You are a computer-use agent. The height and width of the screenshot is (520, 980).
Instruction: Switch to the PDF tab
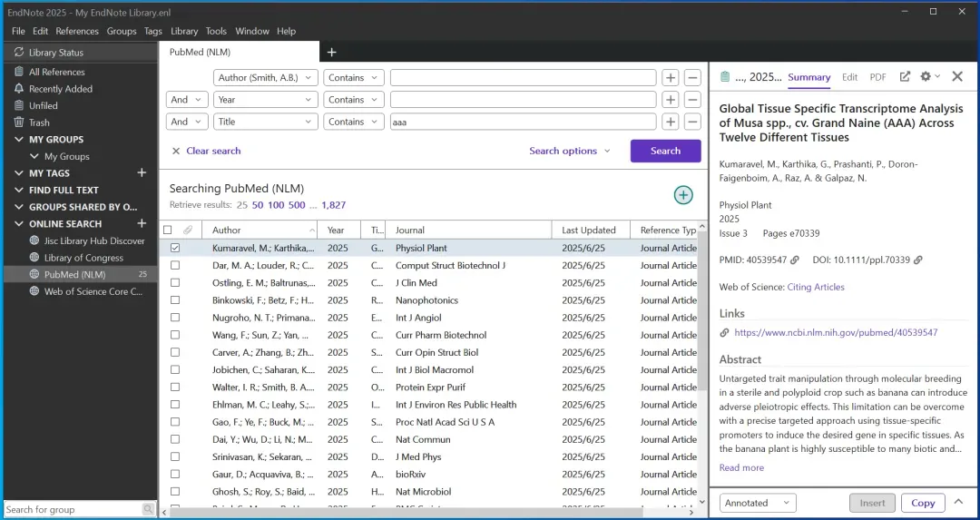point(877,77)
